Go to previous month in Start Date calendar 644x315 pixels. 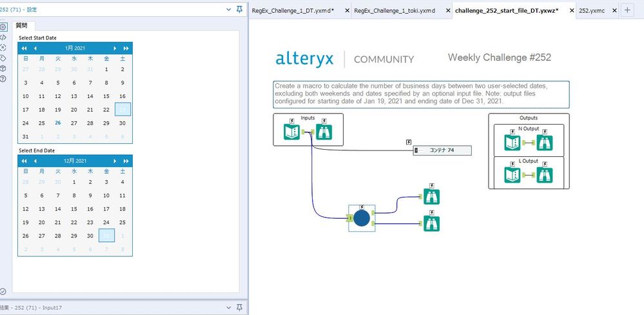click(x=35, y=48)
